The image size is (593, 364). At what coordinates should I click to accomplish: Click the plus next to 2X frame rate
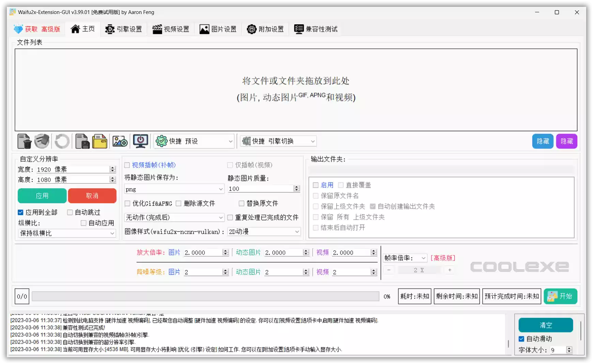(450, 270)
